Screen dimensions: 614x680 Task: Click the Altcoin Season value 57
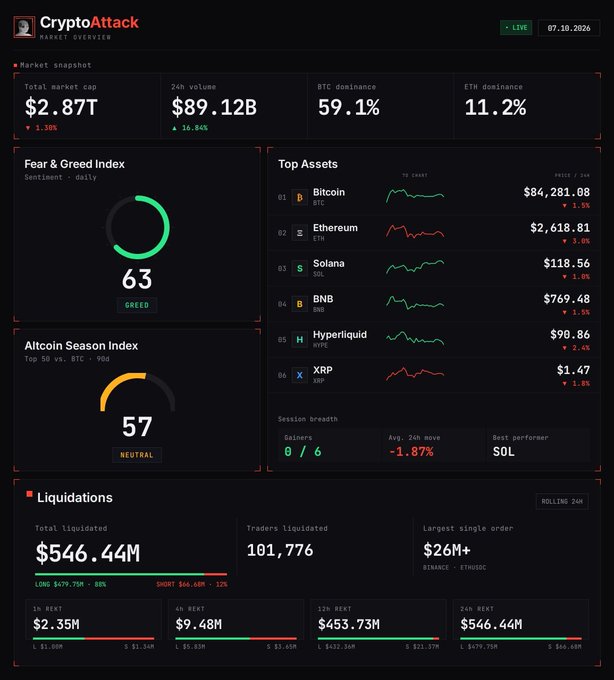click(x=137, y=427)
